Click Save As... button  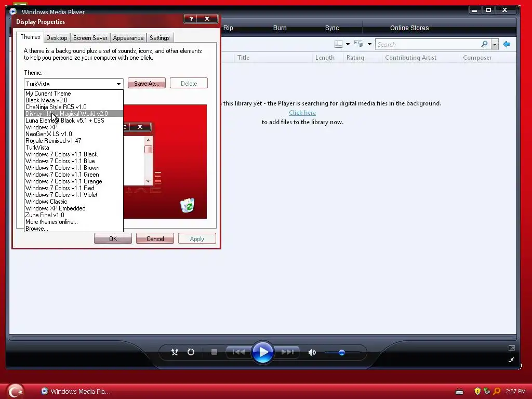click(147, 84)
